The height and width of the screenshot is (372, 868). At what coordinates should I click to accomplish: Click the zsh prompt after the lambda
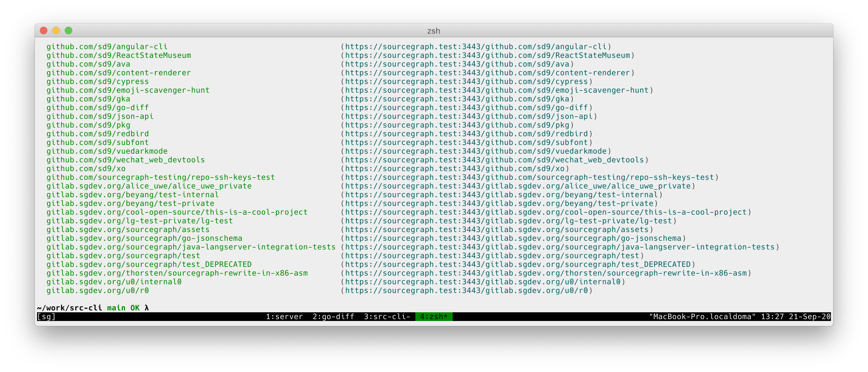(x=155, y=308)
